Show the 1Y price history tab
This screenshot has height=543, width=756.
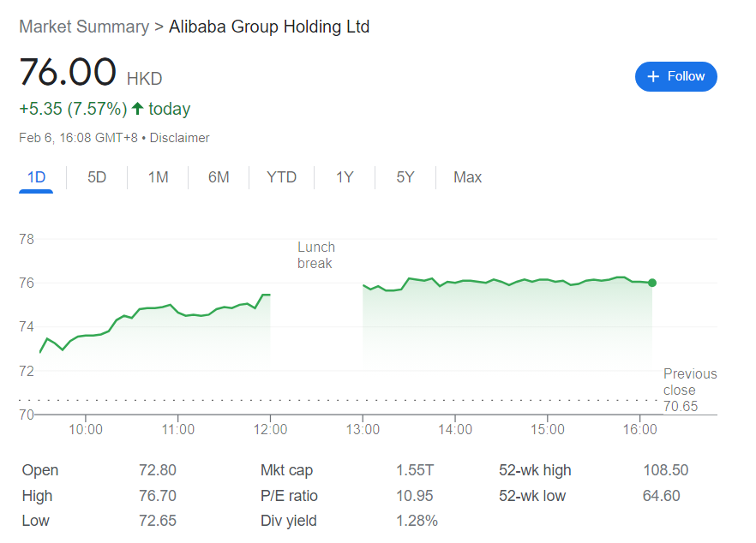point(345,177)
